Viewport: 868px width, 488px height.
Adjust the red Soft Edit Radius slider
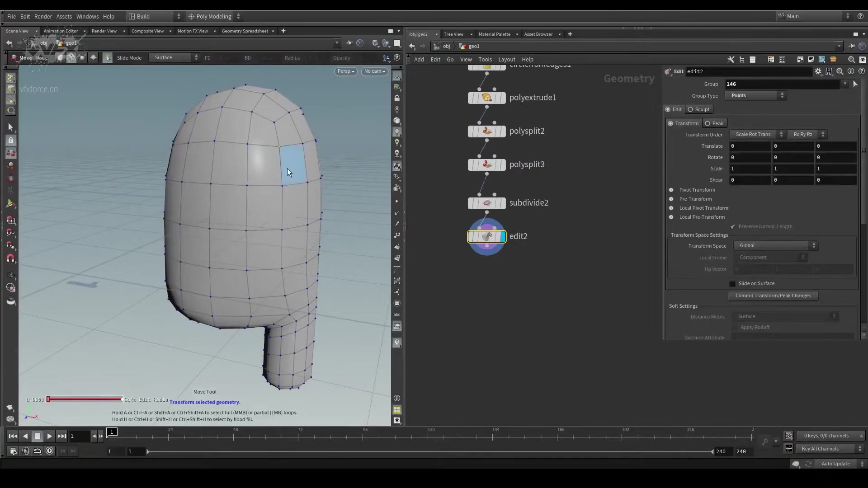click(84, 399)
